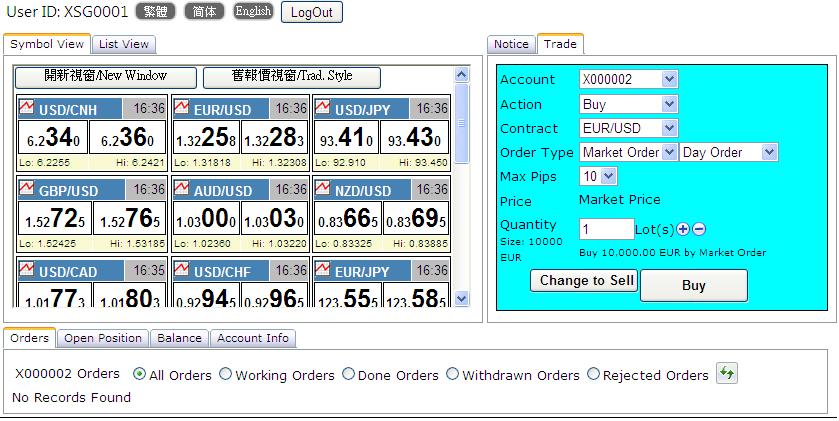Click the symbol panel vertical scrollbar
This screenshot has height=421, width=839.
click(x=461, y=180)
